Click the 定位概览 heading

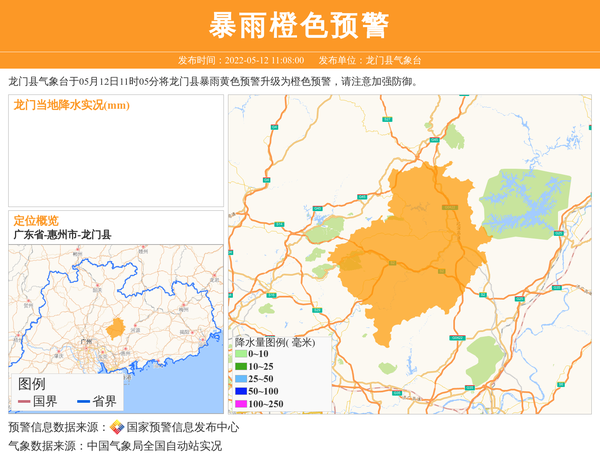(x=36, y=220)
